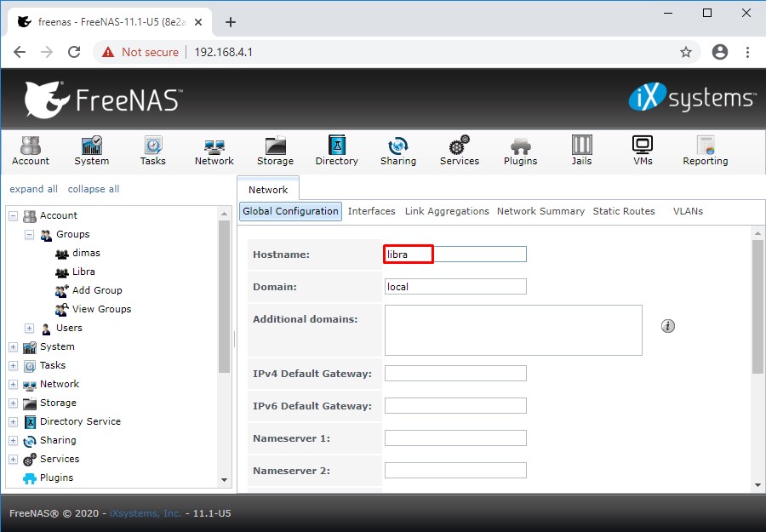Image resolution: width=766 pixels, height=532 pixels.
Task: Select the dimas group in tree
Action: [x=86, y=253]
